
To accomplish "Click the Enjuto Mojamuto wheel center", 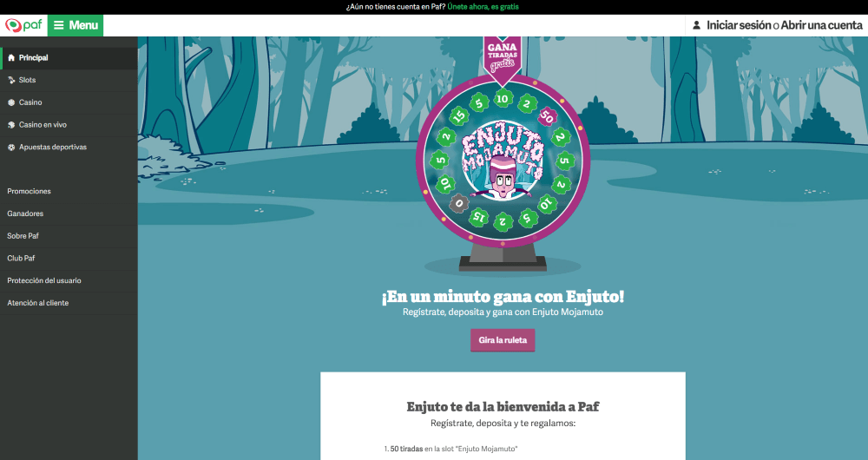I will [503, 162].
